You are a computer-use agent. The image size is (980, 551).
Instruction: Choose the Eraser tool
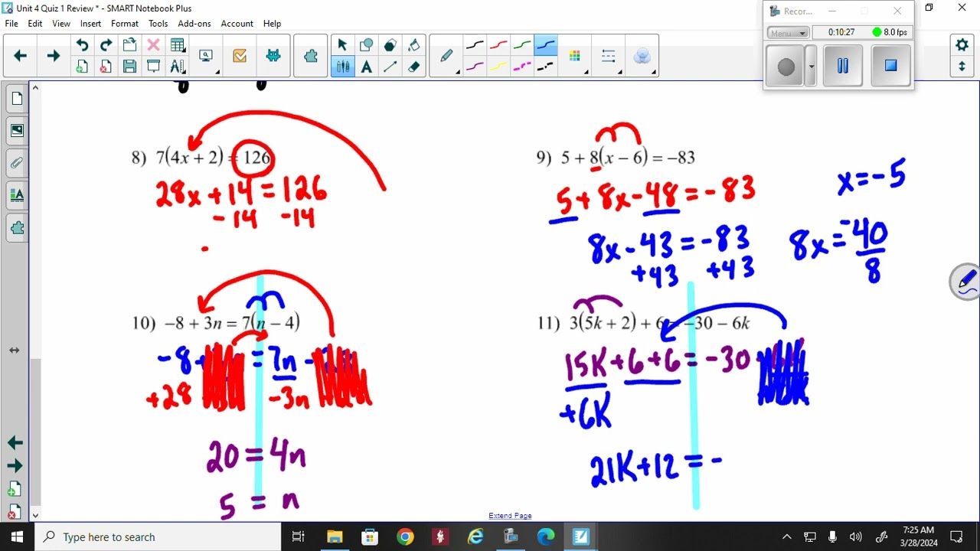413,67
